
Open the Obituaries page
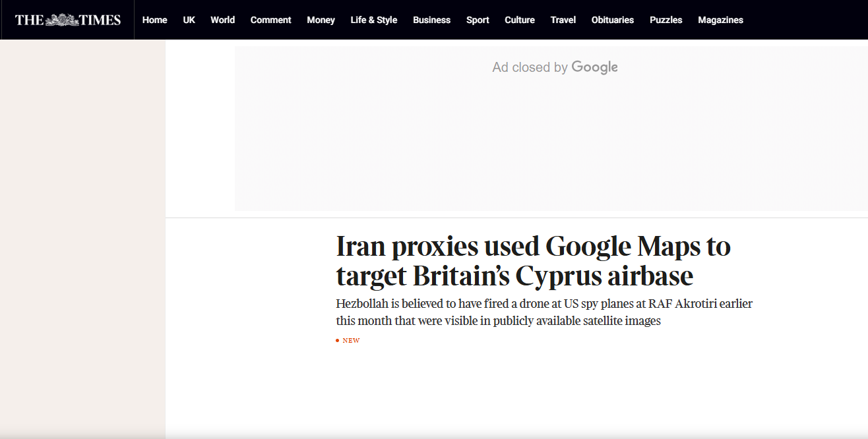coord(612,20)
